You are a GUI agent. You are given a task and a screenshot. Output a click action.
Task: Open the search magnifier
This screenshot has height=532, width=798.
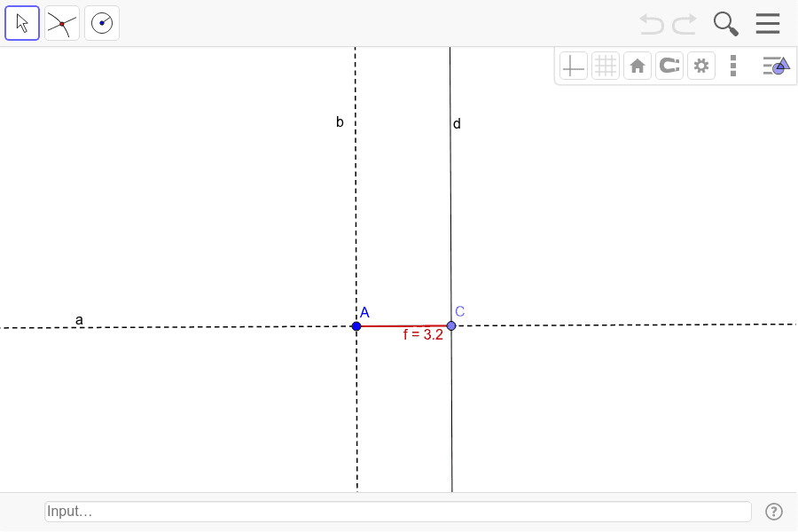(x=725, y=24)
